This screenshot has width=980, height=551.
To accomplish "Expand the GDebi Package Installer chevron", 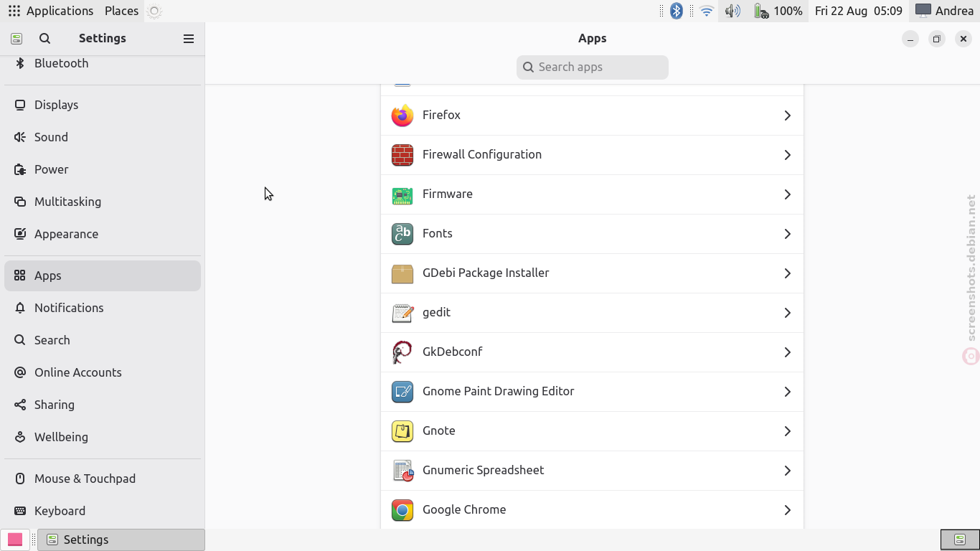I will tap(787, 273).
